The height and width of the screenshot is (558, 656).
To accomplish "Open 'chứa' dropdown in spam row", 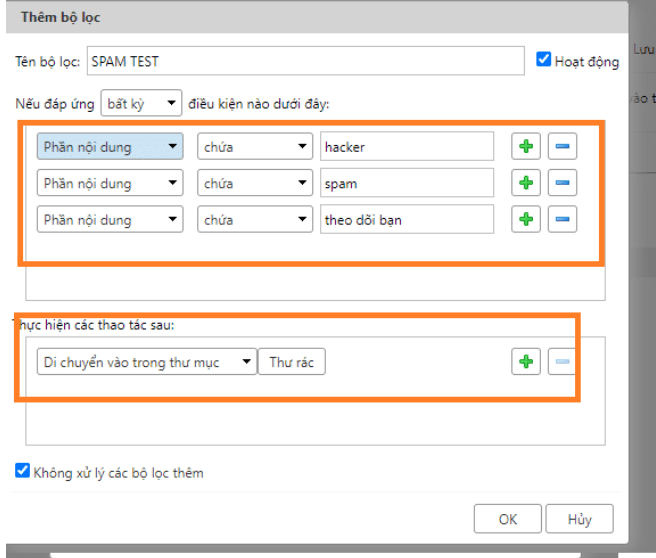I will (x=255, y=183).
